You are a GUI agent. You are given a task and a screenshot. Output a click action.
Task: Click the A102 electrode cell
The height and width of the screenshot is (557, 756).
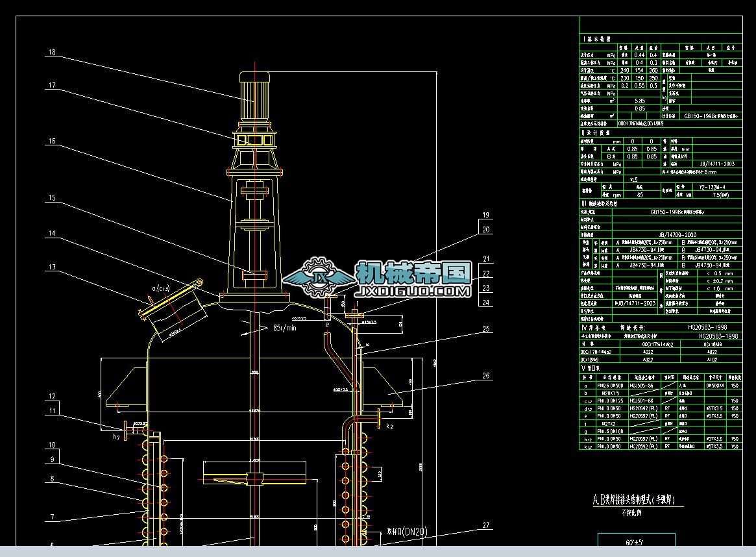click(x=712, y=359)
